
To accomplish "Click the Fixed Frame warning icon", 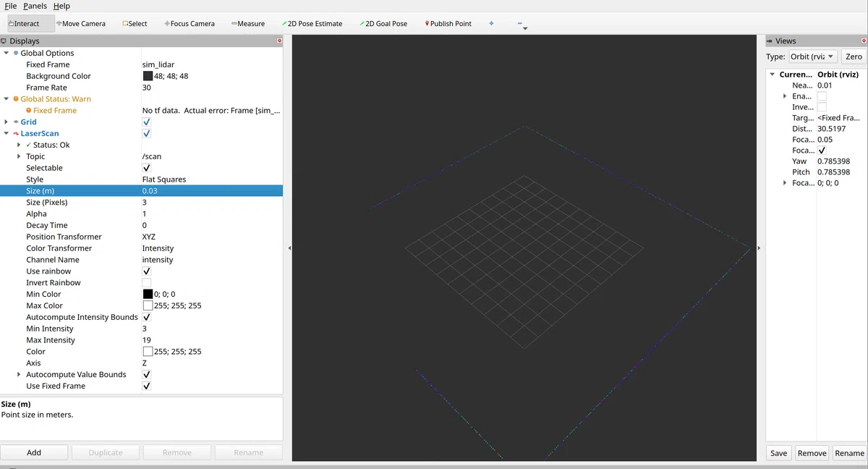I will click(29, 111).
